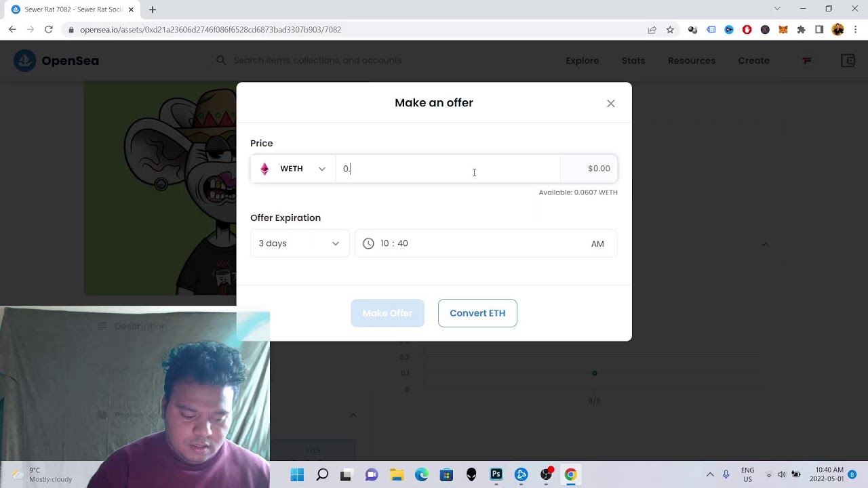Open the Chrome profile avatar
This screenshot has height=488, width=868.
(x=837, y=30)
